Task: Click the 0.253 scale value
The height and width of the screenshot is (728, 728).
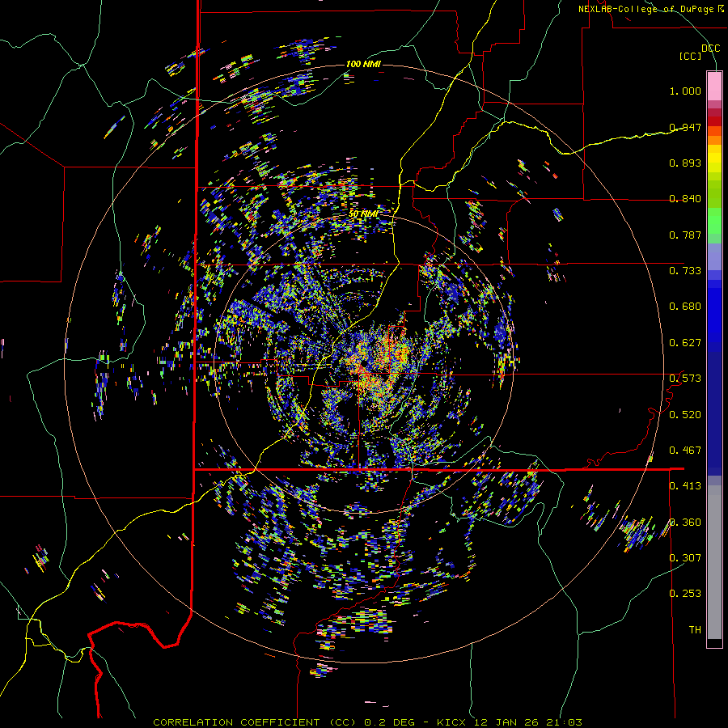Action: point(685,594)
